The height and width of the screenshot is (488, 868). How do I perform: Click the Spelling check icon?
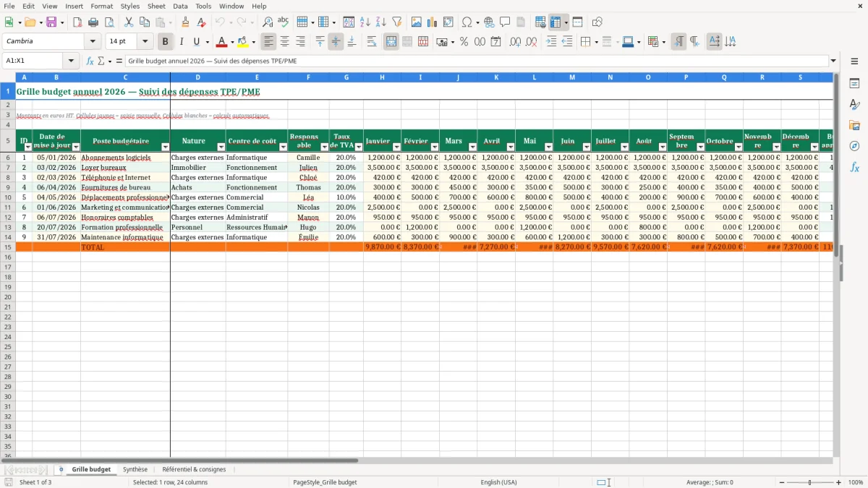click(x=284, y=22)
